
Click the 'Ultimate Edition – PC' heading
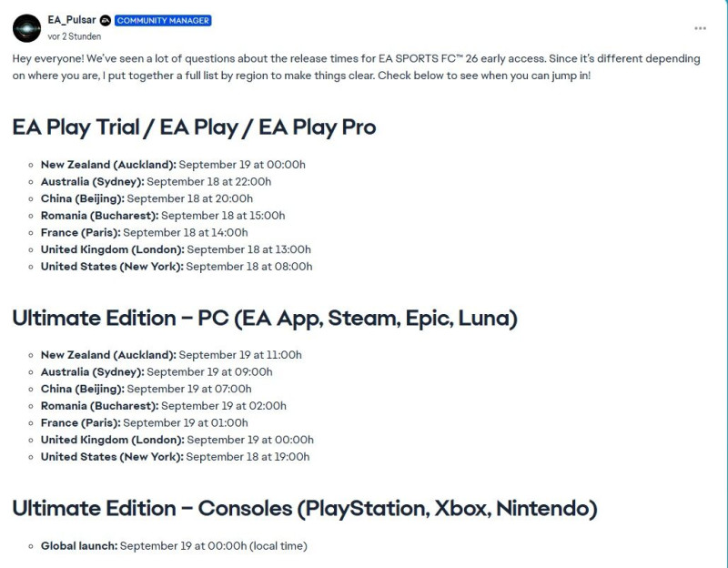click(x=265, y=318)
